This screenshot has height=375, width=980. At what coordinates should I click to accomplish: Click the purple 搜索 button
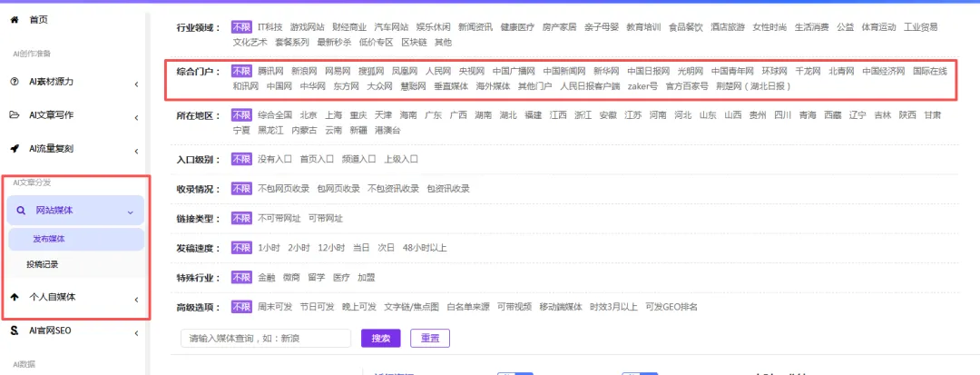380,338
